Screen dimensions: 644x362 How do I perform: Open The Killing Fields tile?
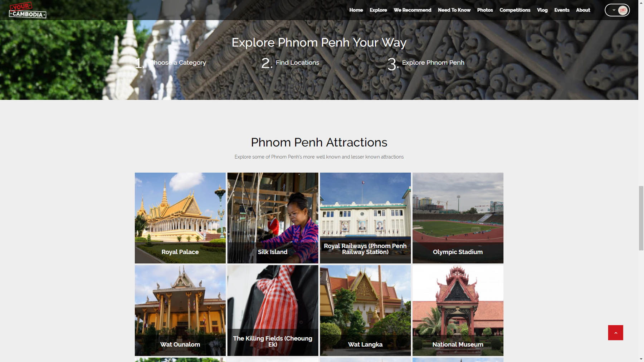pos(273,310)
